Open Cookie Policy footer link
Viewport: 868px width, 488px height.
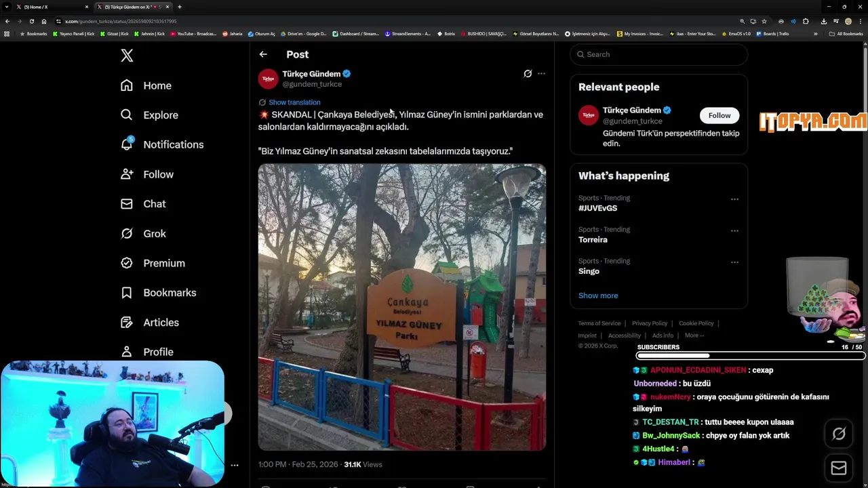(696, 323)
